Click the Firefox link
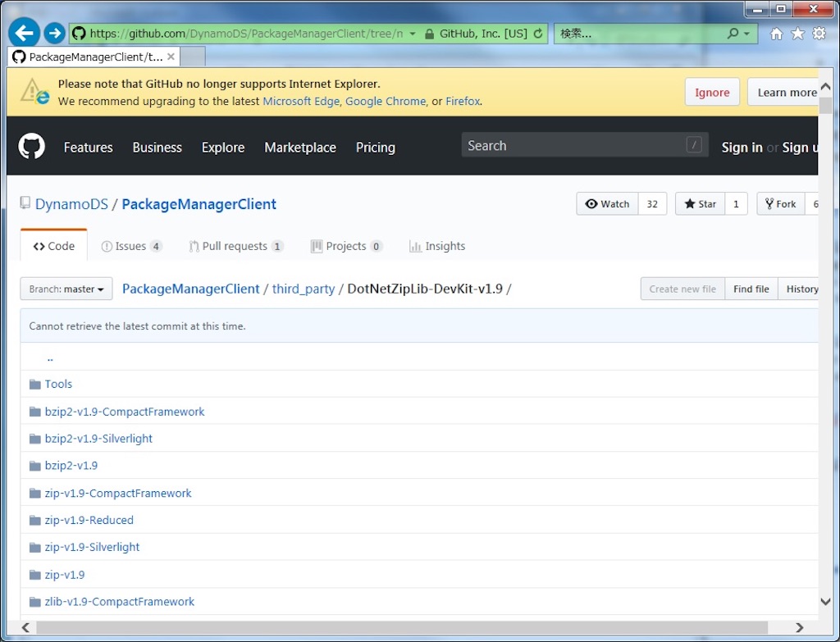 tap(463, 101)
